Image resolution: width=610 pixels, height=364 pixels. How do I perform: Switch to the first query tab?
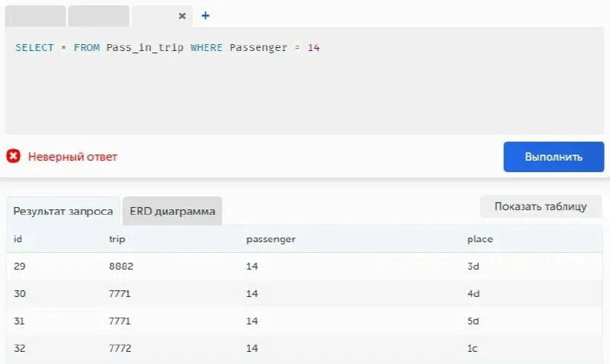click(x=35, y=16)
